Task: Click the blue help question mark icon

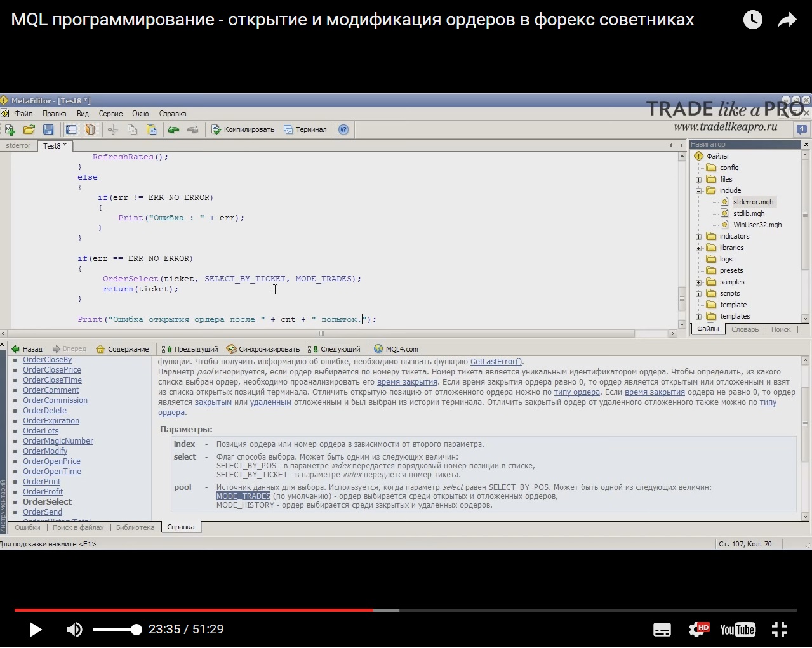Action: coord(343,129)
